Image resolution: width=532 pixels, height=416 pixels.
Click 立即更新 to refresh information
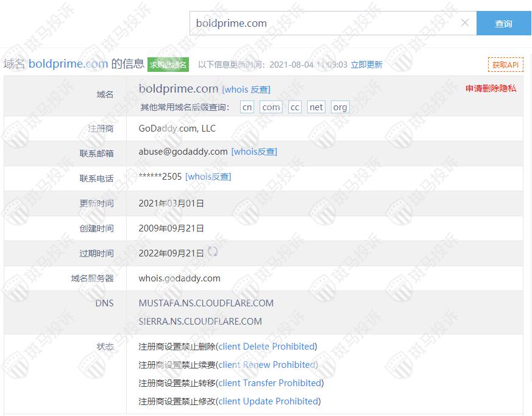point(366,65)
